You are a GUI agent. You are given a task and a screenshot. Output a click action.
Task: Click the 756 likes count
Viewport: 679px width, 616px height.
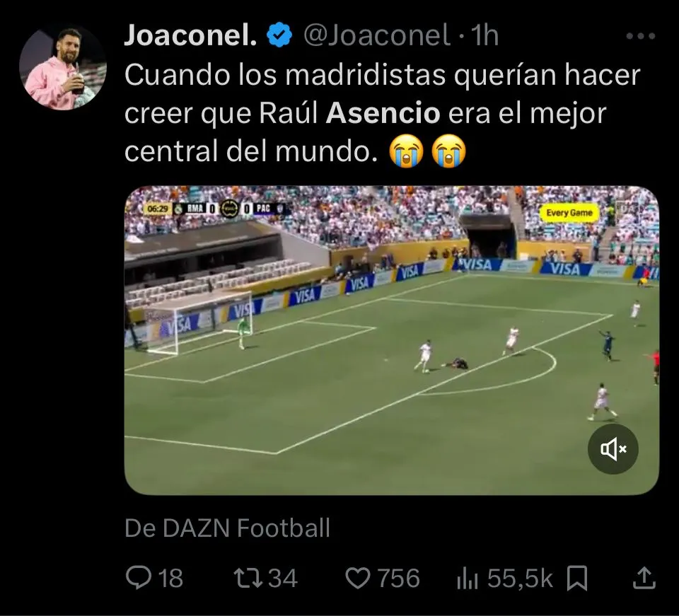(398, 579)
